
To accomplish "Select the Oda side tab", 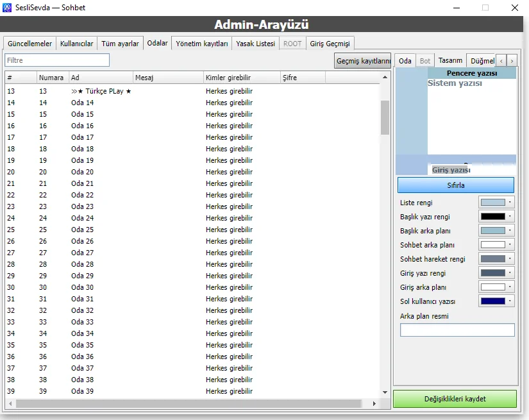I will (x=405, y=61).
